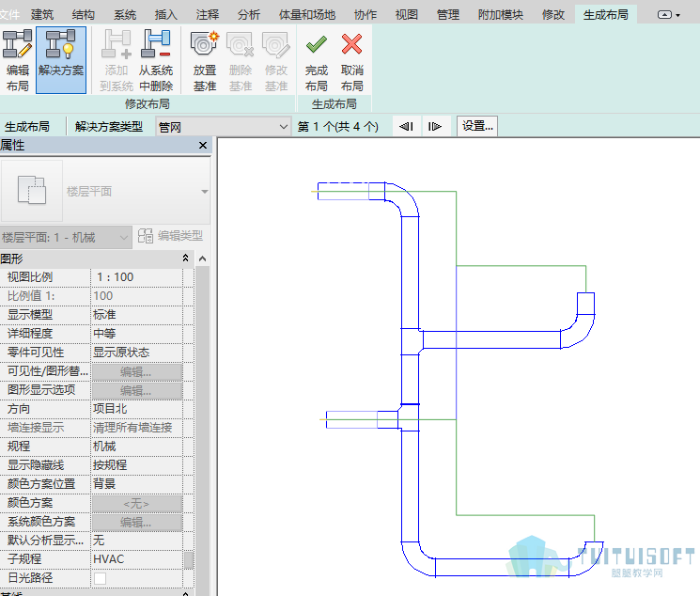Viewport: 700px width, 596px height.
Task: Select the Edit Layout (编辑布局) tool
Action: click(18, 60)
